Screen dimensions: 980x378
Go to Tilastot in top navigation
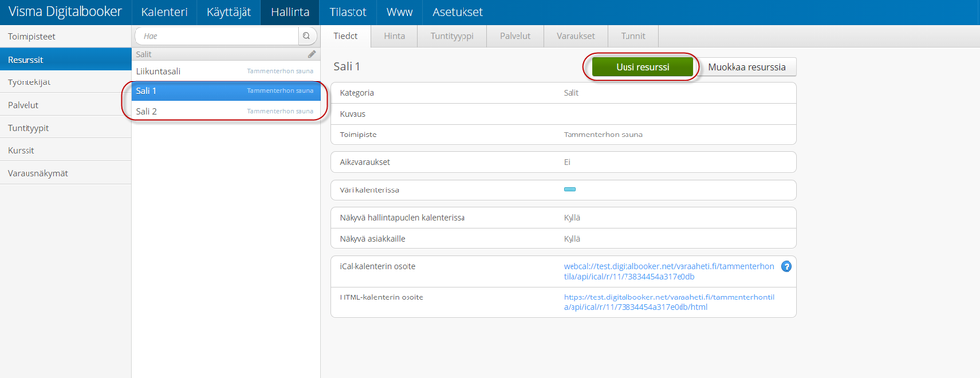[x=348, y=12]
